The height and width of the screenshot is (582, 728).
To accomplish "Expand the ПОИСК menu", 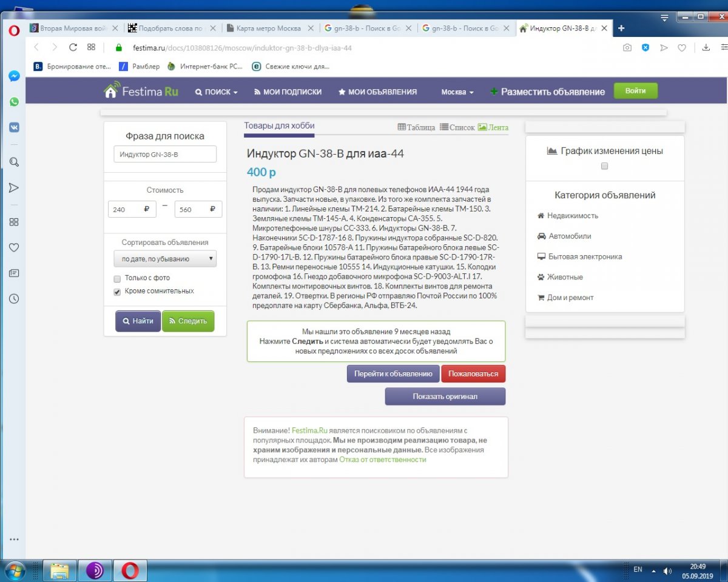I will click(x=216, y=92).
